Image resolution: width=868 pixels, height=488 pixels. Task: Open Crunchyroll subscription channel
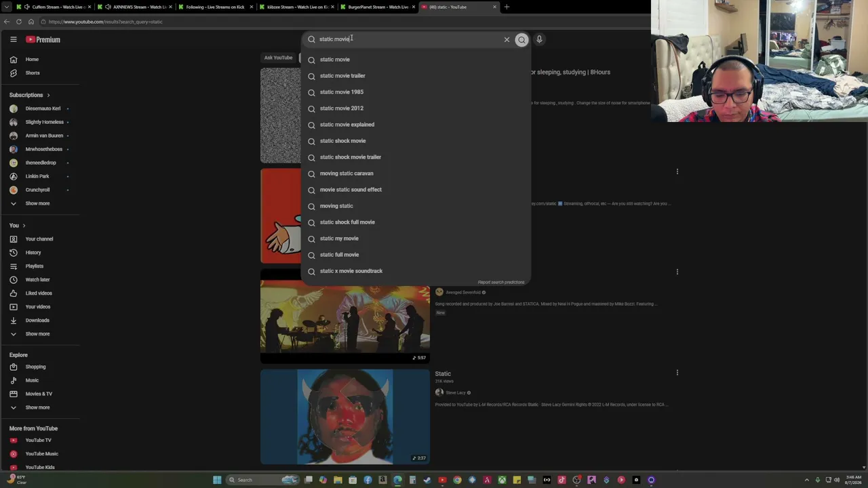click(39, 190)
